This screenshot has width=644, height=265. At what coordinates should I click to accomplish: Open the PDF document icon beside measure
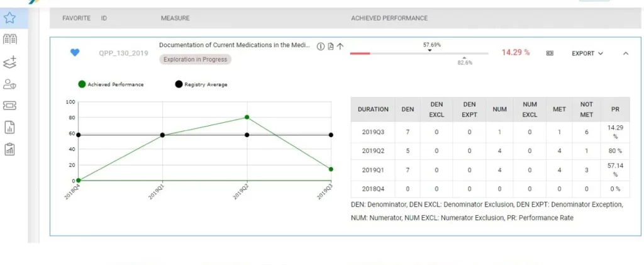(x=331, y=47)
